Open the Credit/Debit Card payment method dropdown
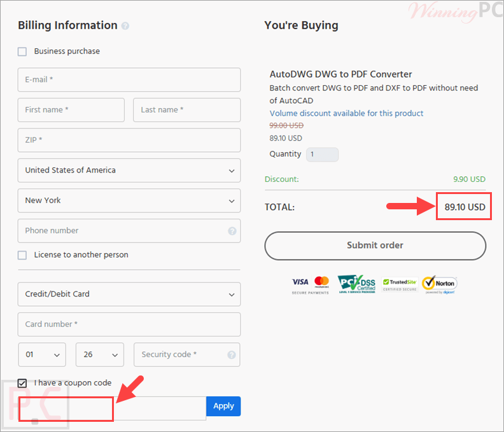 tap(129, 294)
